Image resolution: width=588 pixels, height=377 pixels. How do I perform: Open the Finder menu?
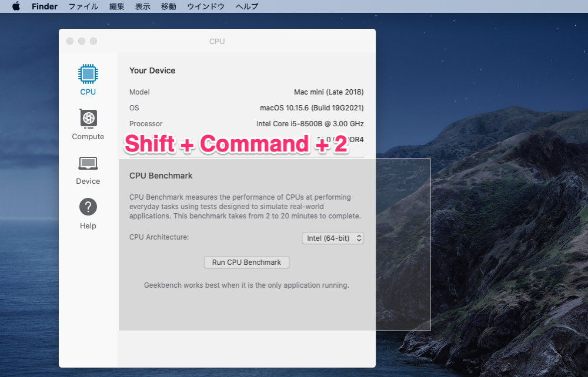[x=45, y=6]
